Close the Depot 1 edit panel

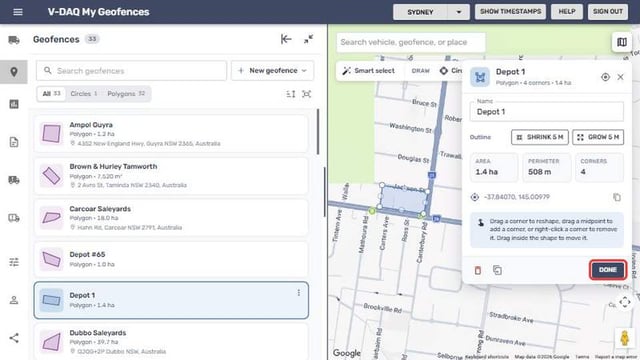point(620,77)
